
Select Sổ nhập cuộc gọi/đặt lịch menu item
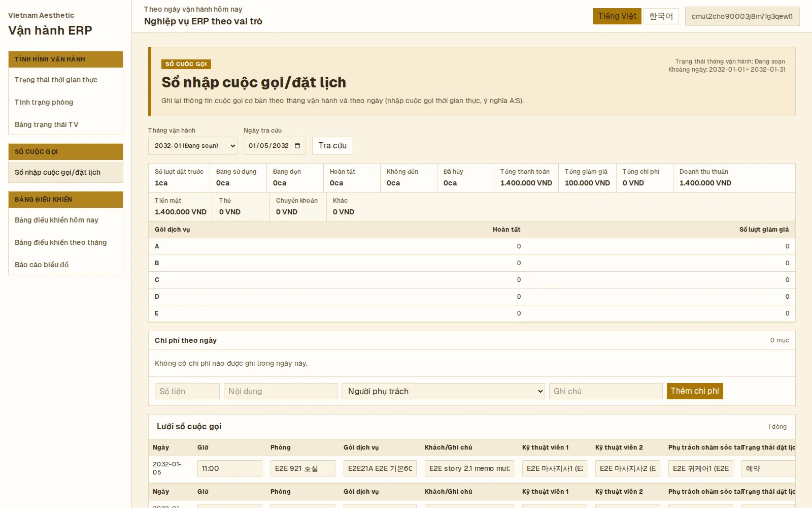click(65, 172)
